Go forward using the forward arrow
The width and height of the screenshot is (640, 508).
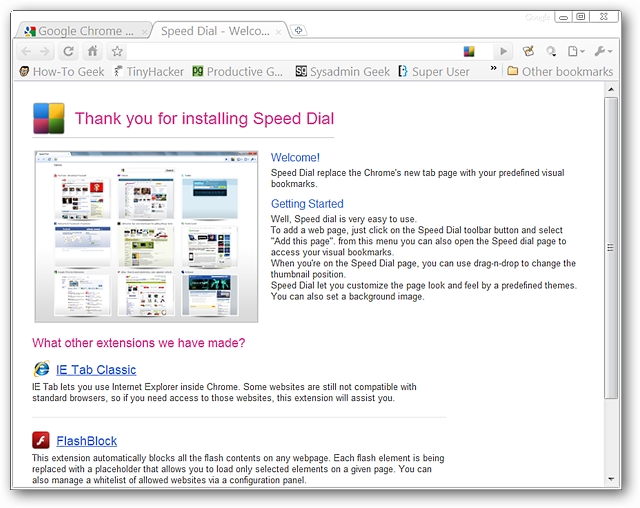click(44, 51)
